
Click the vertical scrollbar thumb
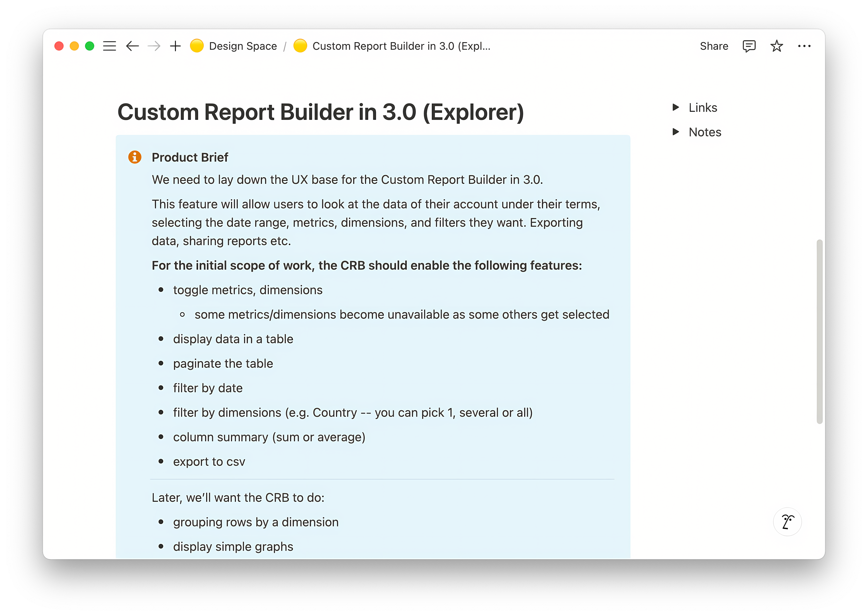tap(820, 331)
